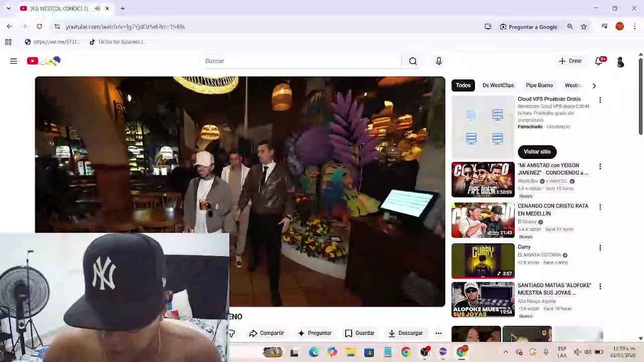Click the Visitar sitio button
The image size is (644, 362).
(537, 152)
